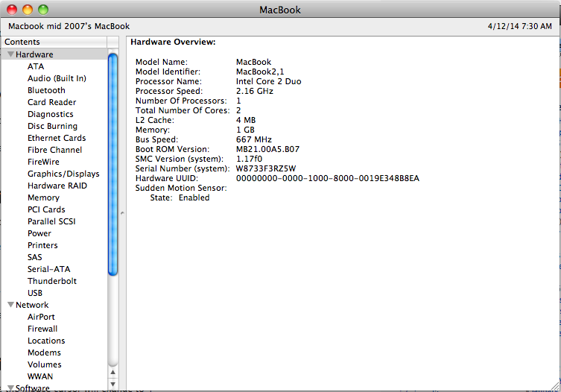Click the 4/12/14 7:30 AM timestamp

click(x=519, y=26)
